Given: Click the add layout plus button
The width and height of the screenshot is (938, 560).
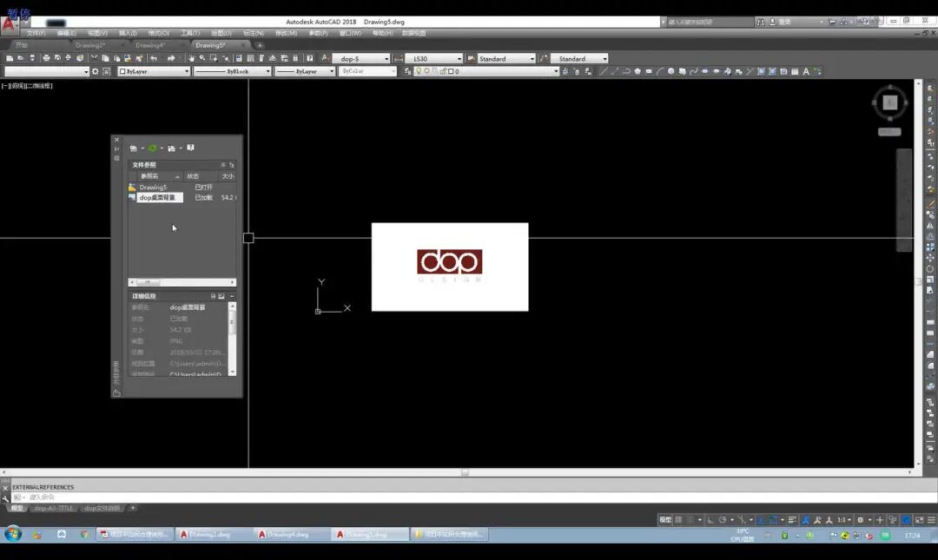Looking at the screenshot, I should (x=133, y=508).
